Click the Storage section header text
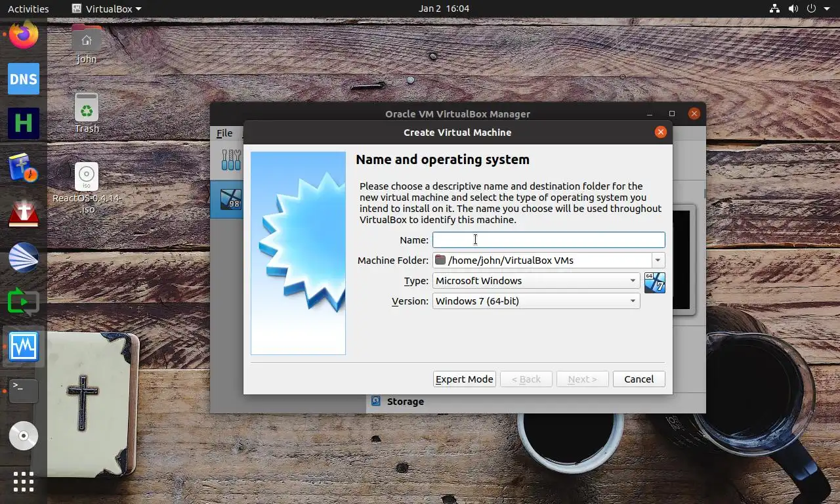Image resolution: width=840 pixels, height=504 pixels. click(x=406, y=402)
